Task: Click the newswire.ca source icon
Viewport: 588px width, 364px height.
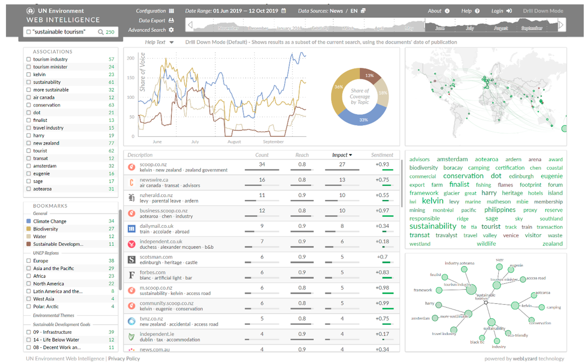Action: (131, 182)
